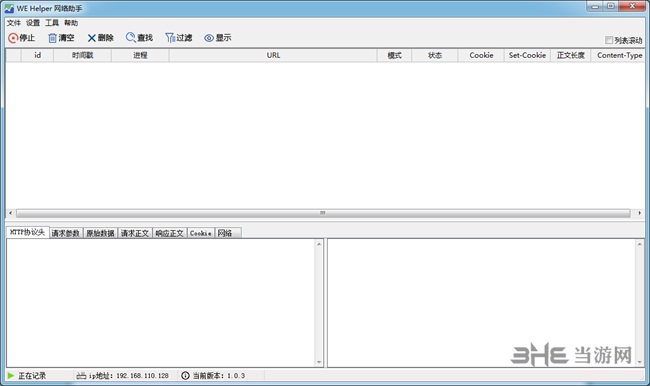650x386 pixels.
Task: Switch to the HTTP协议头 tab
Action: (x=27, y=232)
